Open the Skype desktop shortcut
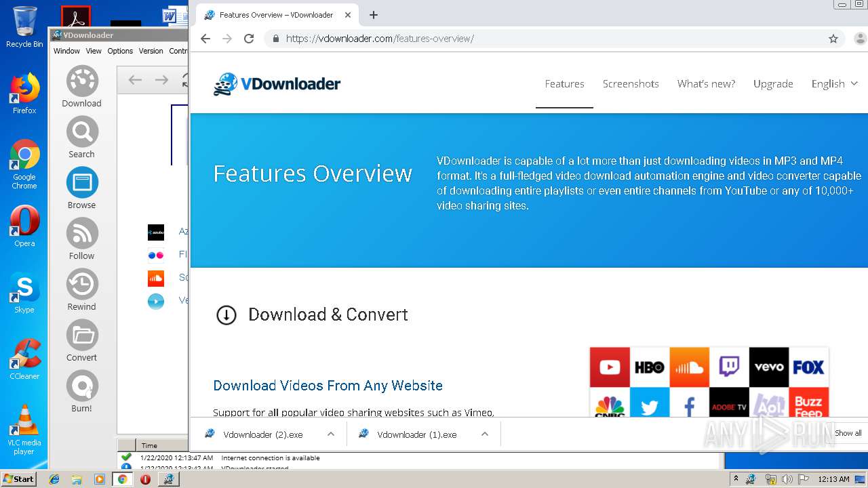 tap(24, 293)
